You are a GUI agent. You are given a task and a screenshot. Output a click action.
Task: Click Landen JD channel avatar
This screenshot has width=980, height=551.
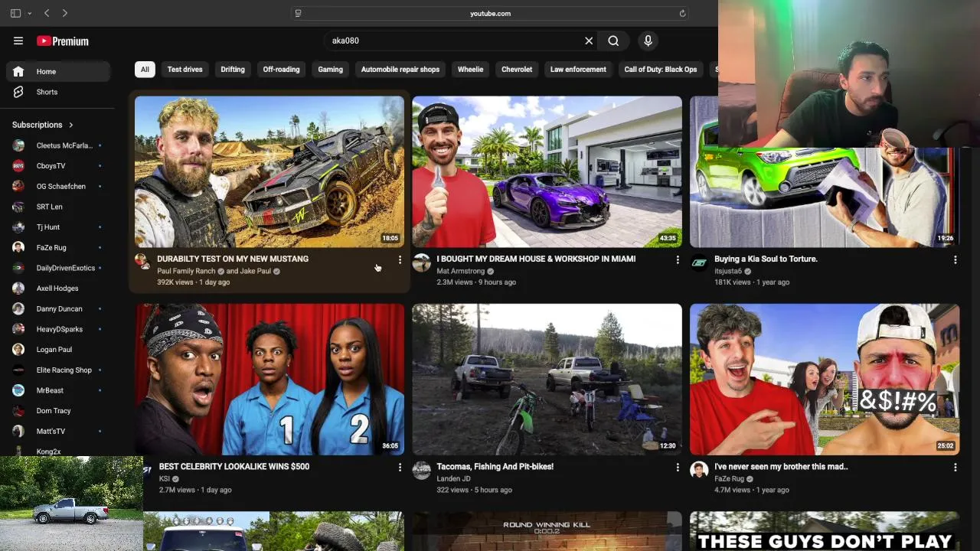coord(421,470)
